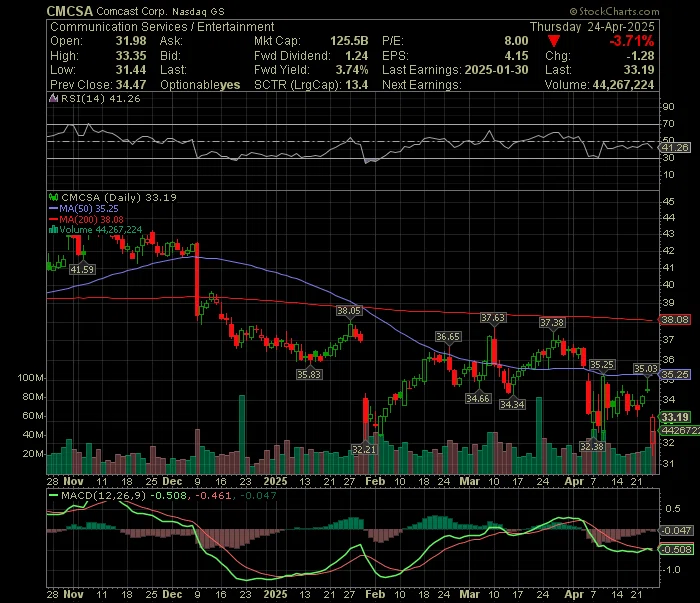Click the StockCharts.com copyright label
The width and height of the screenshot is (700, 603).
614,11
